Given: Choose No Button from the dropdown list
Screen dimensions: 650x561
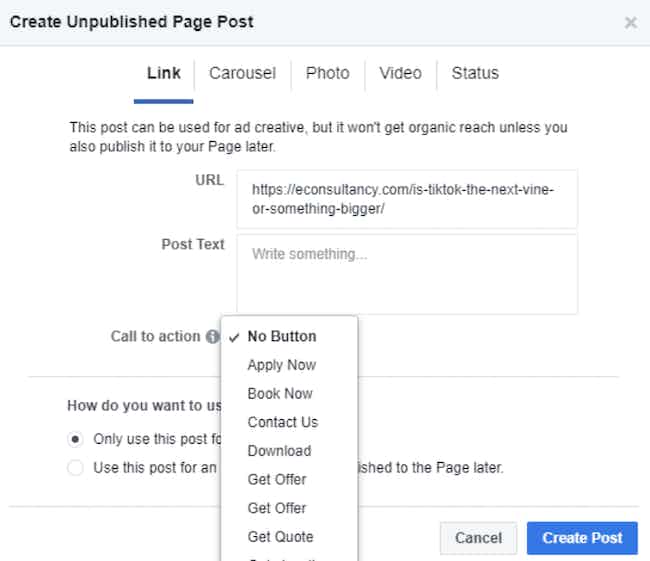Looking at the screenshot, I should pos(282,337).
